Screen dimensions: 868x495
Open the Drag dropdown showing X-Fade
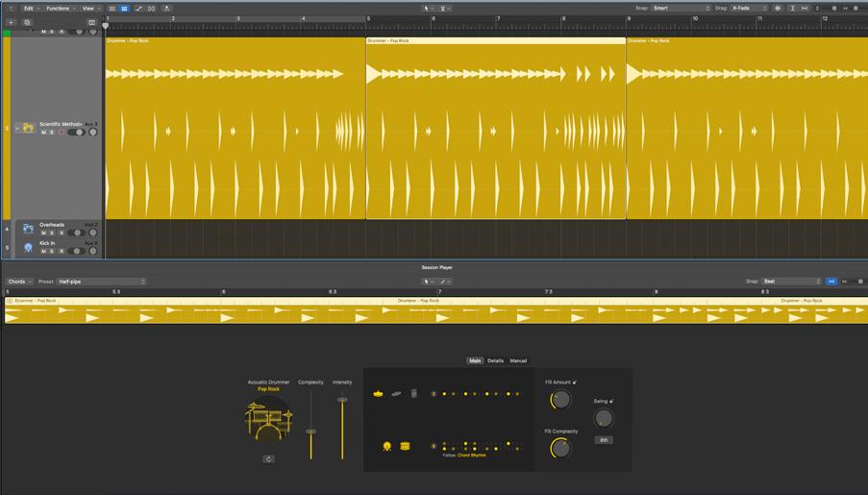[749, 9]
